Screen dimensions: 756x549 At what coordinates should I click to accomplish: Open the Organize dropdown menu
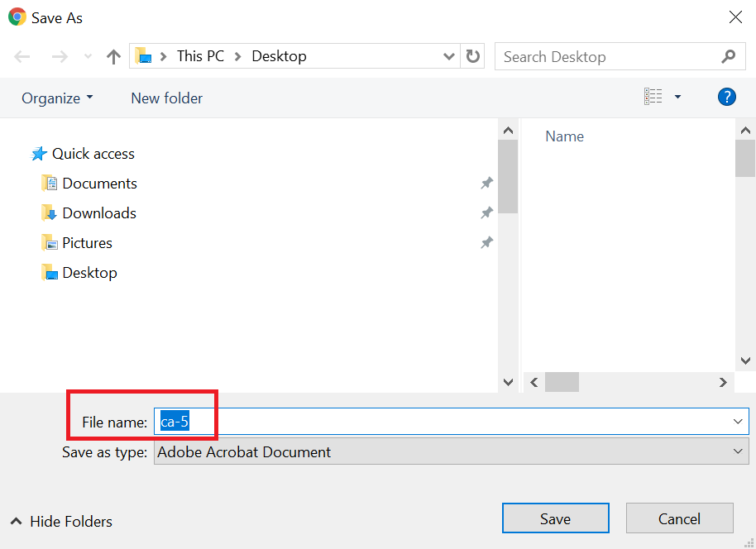pyautogui.click(x=56, y=98)
